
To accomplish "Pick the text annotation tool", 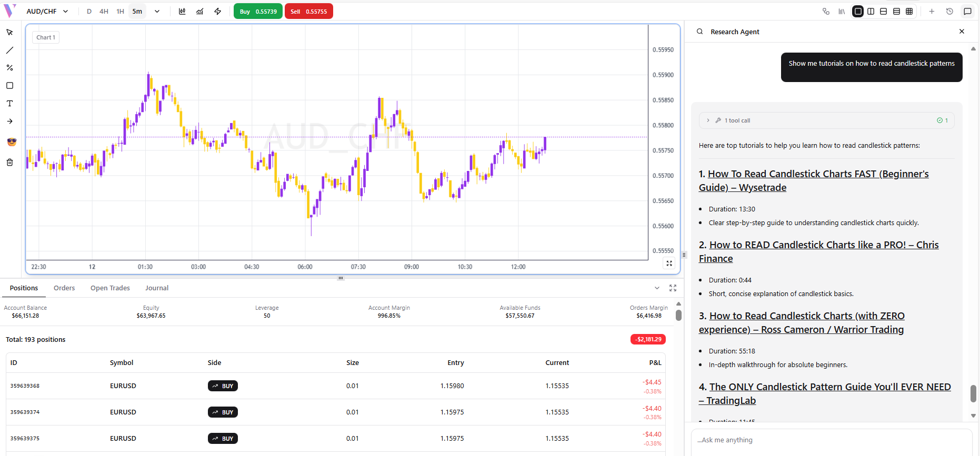I will (x=9, y=104).
